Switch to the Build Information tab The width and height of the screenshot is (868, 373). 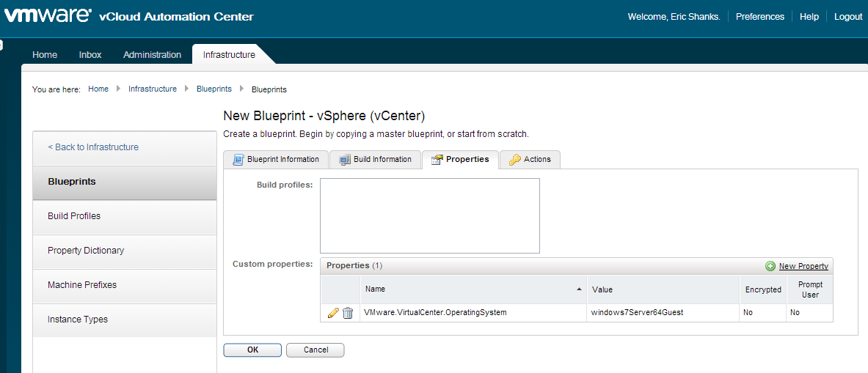coord(376,159)
